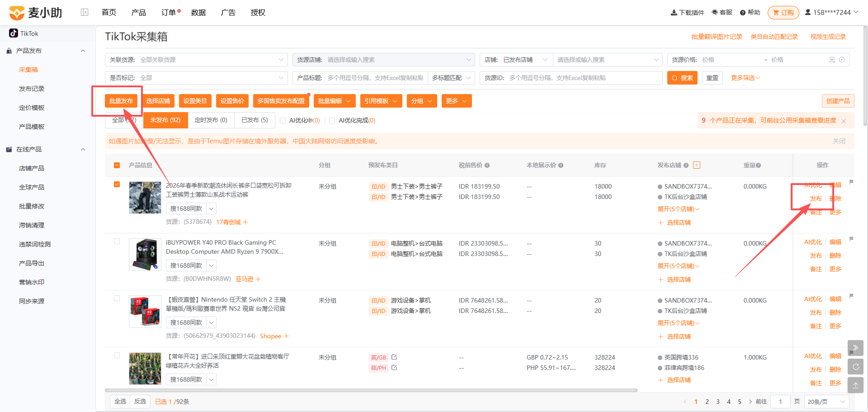The width and height of the screenshot is (868, 412).
Task: Click the plus icon beside 发布店铺 header
Action: [x=697, y=165]
